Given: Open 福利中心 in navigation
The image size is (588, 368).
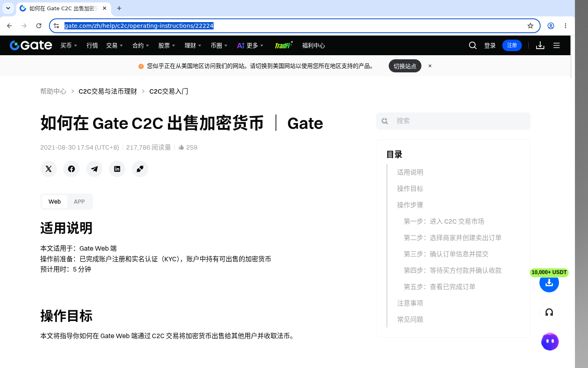Looking at the screenshot, I should pyautogui.click(x=314, y=45).
